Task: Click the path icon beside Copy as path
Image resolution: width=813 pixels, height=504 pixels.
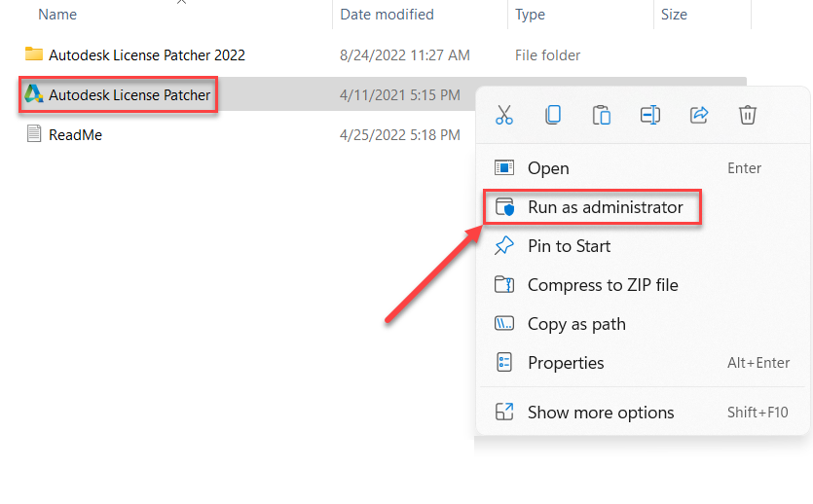Action: 504,324
